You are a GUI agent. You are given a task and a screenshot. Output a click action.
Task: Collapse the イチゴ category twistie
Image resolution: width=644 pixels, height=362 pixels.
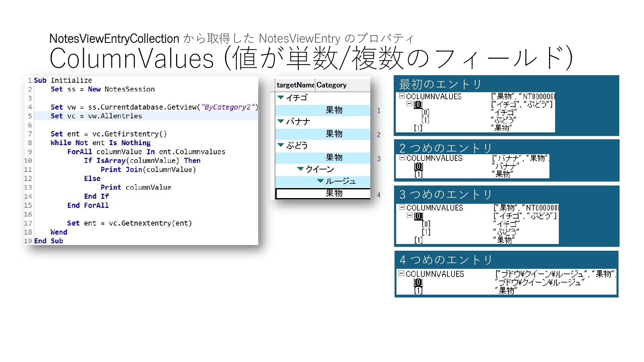point(281,98)
